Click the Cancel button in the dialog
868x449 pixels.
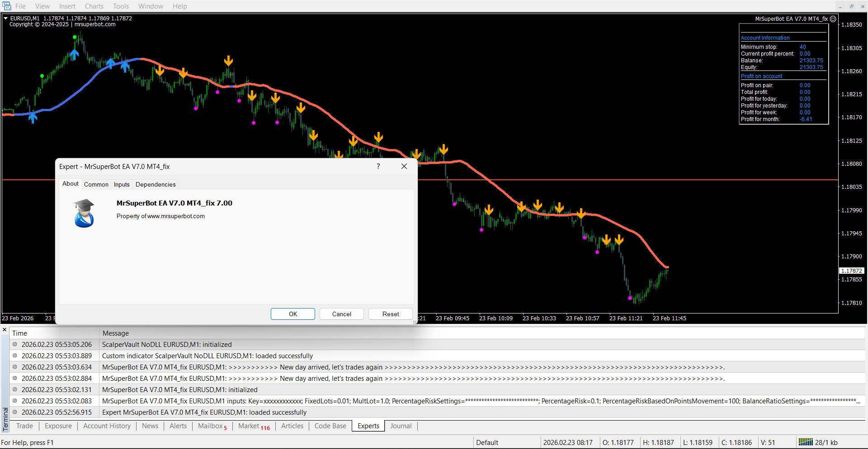click(x=341, y=314)
